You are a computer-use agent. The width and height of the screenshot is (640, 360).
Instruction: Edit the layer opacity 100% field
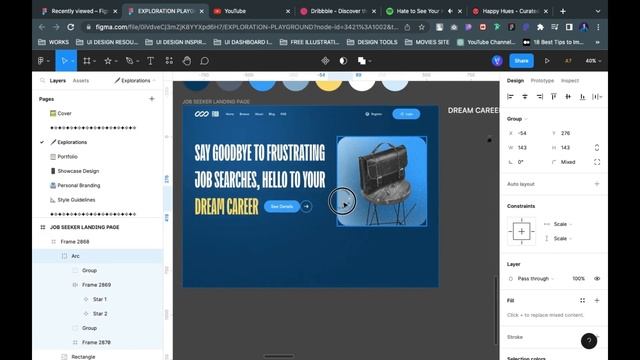click(x=578, y=278)
